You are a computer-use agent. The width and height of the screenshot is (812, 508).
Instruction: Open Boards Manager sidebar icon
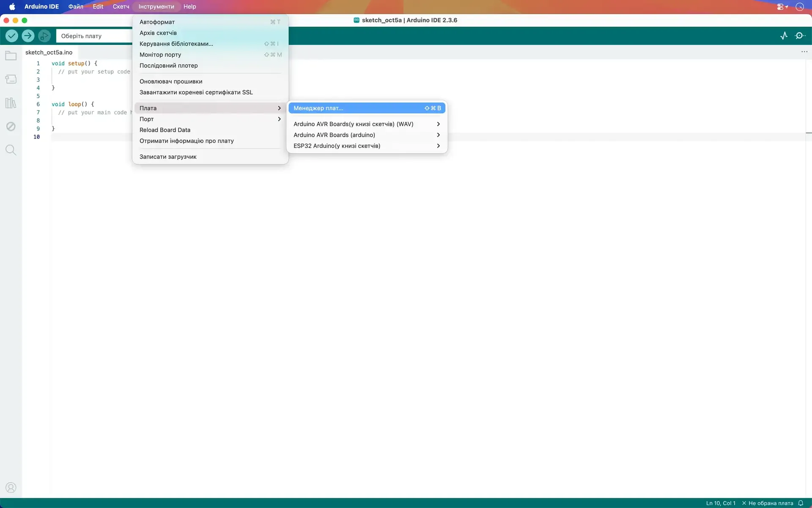11,79
